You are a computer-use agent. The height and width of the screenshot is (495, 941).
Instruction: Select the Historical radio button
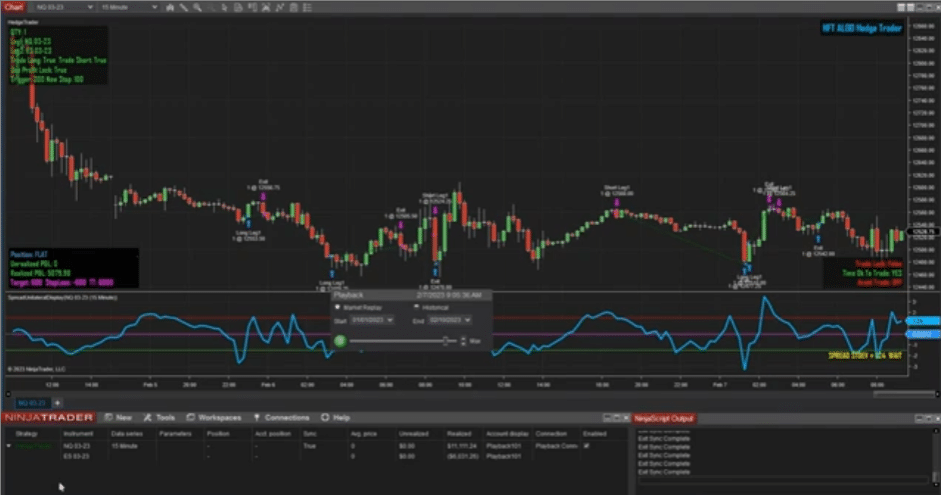click(417, 308)
